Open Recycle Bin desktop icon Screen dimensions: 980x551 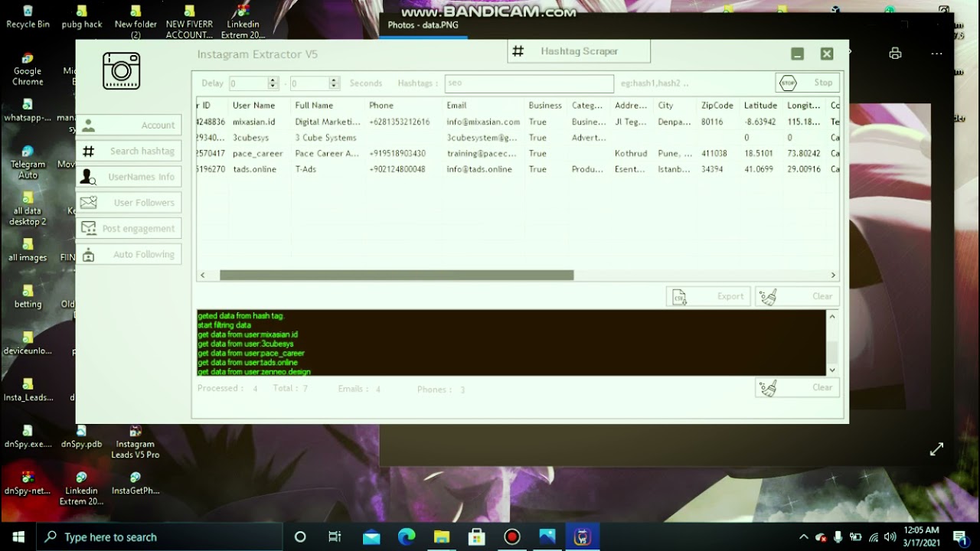coord(28,17)
